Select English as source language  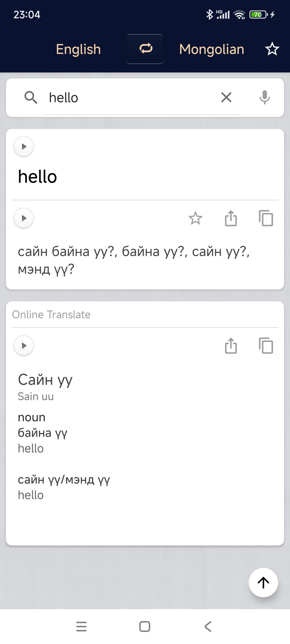[x=78, y=49]
